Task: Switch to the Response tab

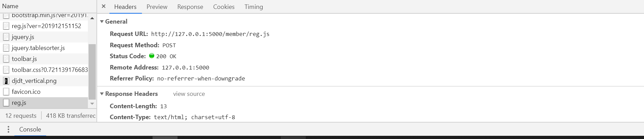Action: point(190,7)
